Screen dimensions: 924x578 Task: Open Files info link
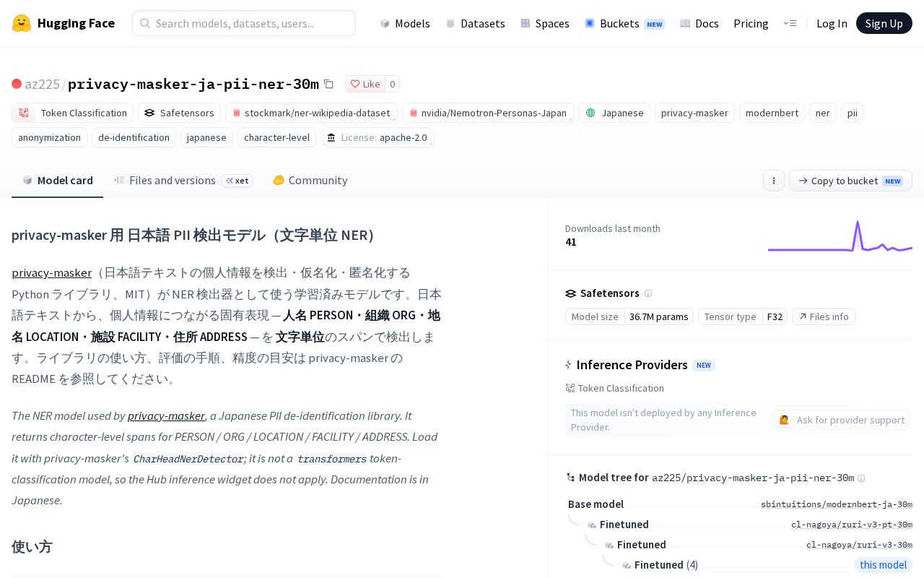824,316
